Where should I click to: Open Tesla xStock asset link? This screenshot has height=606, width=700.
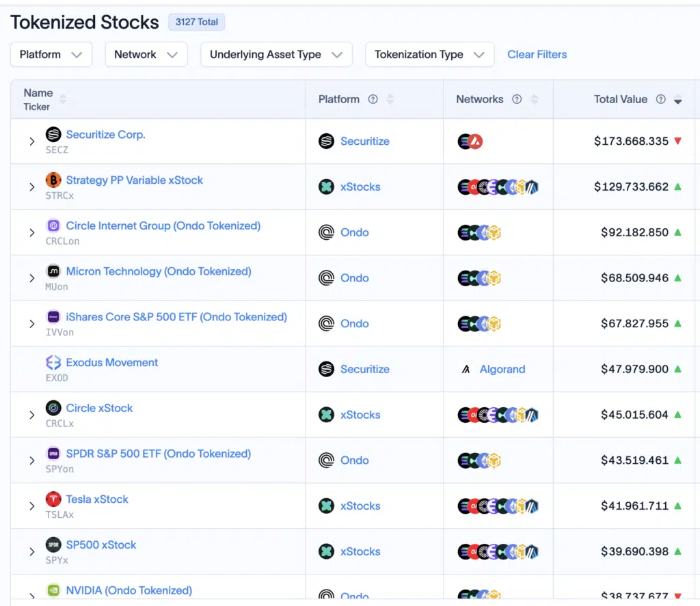[97, 499]
